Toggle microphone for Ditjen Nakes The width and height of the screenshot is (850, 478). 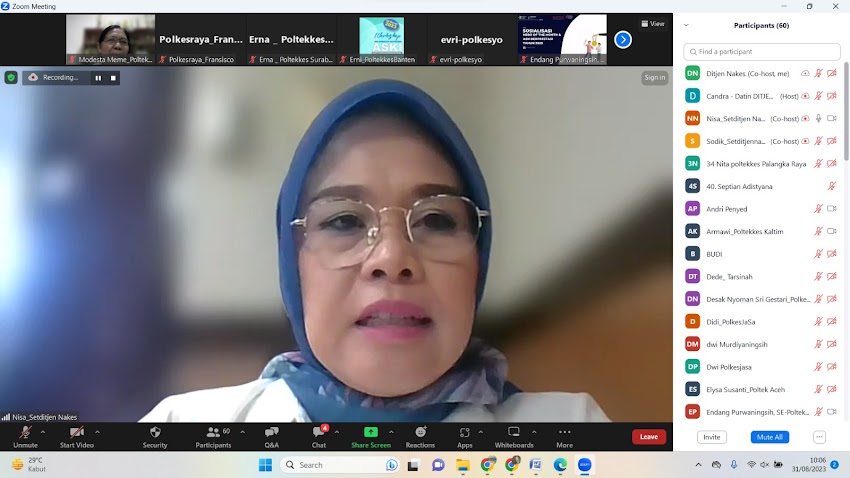[819, 73]
